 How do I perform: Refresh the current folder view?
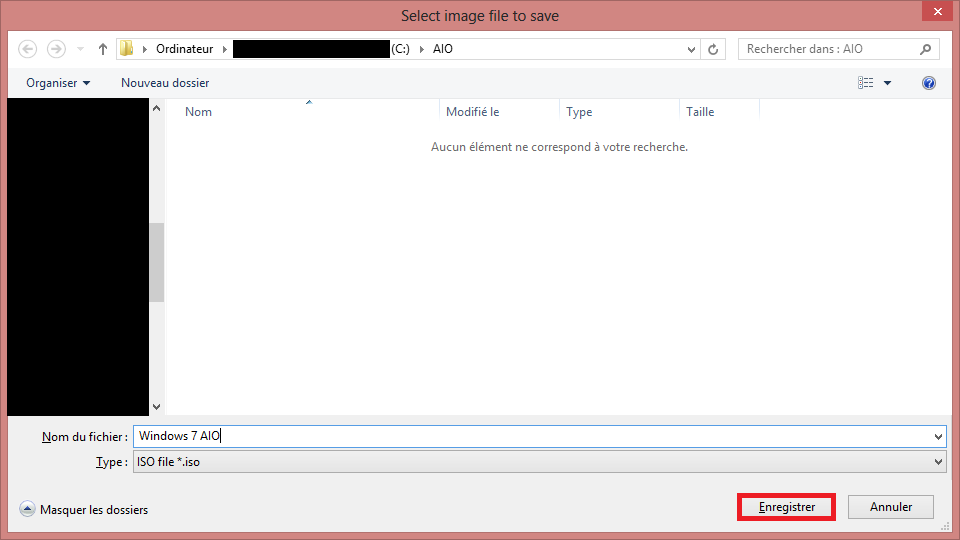[713, 49]
